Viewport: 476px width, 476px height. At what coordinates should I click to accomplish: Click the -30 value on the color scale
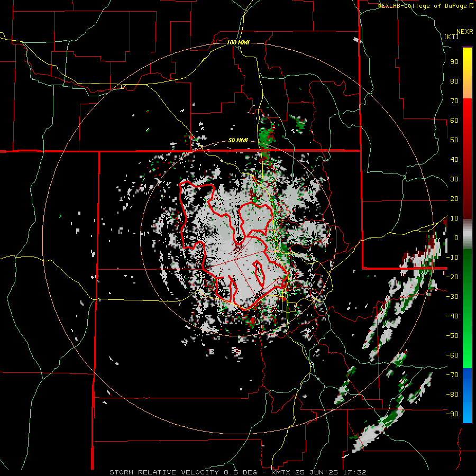[452, 297]
